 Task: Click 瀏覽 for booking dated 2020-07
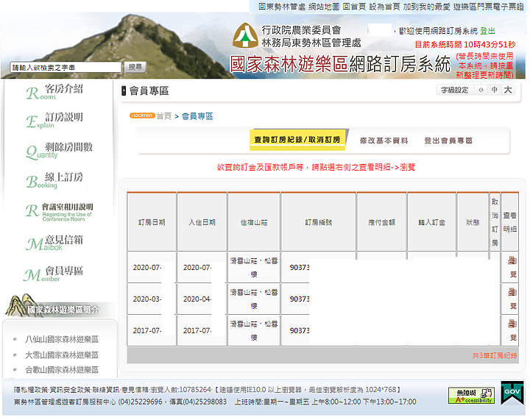pyautogui.click(x=513, y=268)
